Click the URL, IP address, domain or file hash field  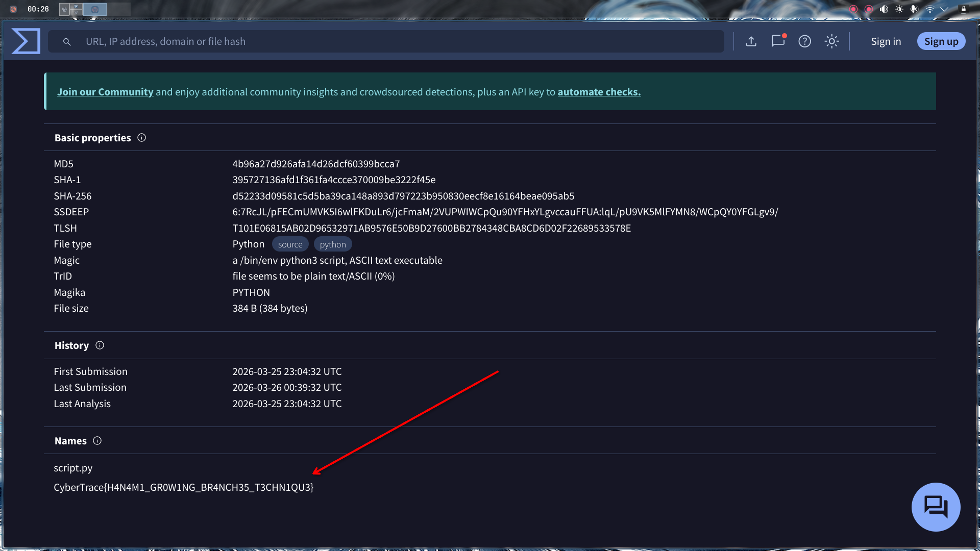click(357, 41)
